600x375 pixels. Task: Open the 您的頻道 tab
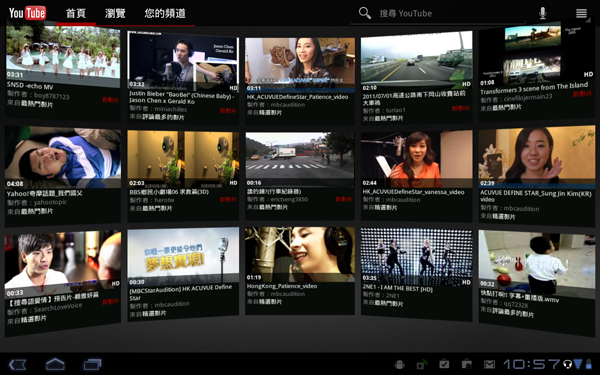(x=165, y=13)
